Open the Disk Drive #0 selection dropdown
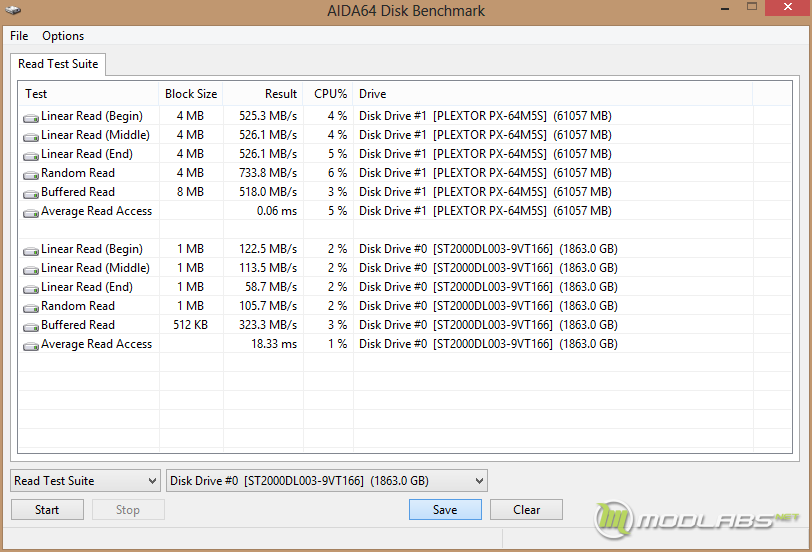 point(327,481)
